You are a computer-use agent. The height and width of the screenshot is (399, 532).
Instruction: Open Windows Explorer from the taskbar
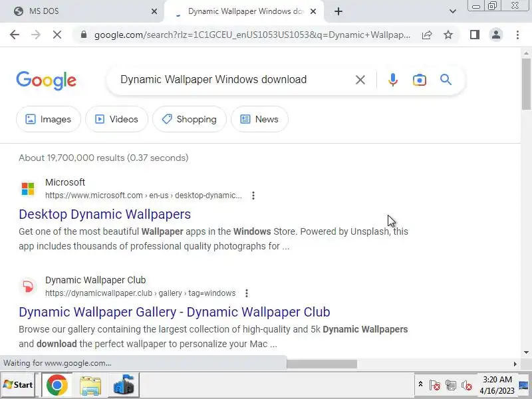click(90, 385)
